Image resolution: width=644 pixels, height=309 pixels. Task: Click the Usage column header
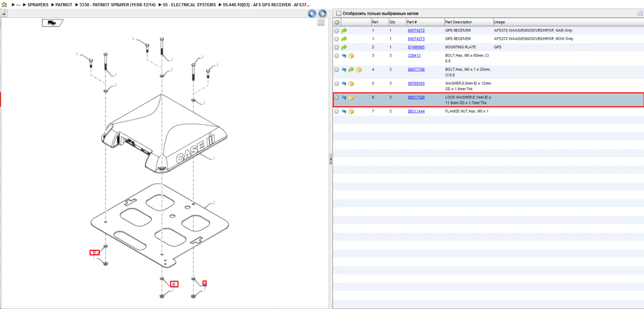click(x=569, y=22)
